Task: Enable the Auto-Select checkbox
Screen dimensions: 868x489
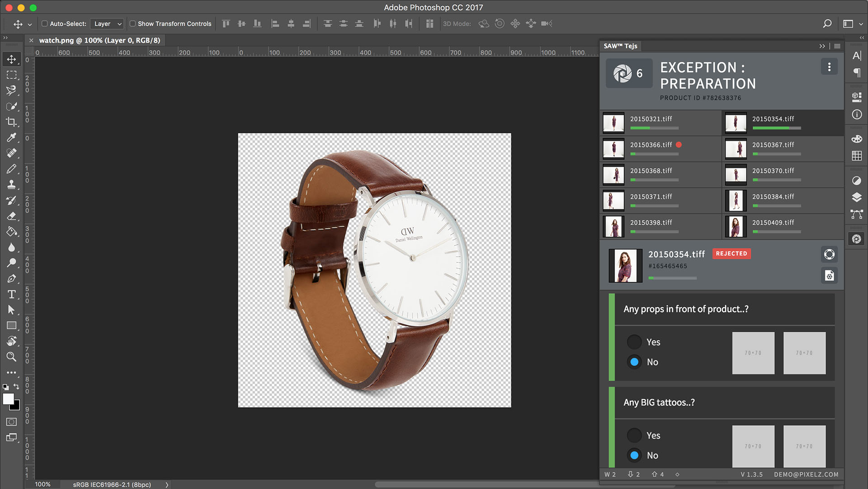Action: click(x=45, y=24)
